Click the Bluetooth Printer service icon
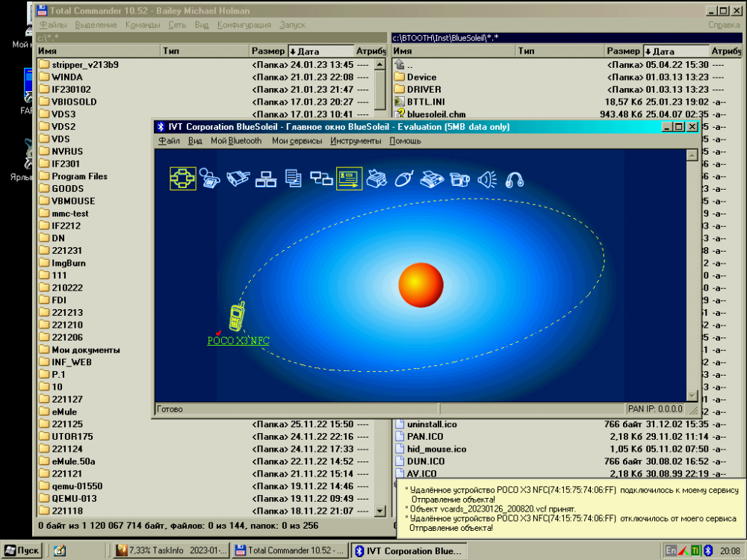747x560 pixels. coord(377,179)
